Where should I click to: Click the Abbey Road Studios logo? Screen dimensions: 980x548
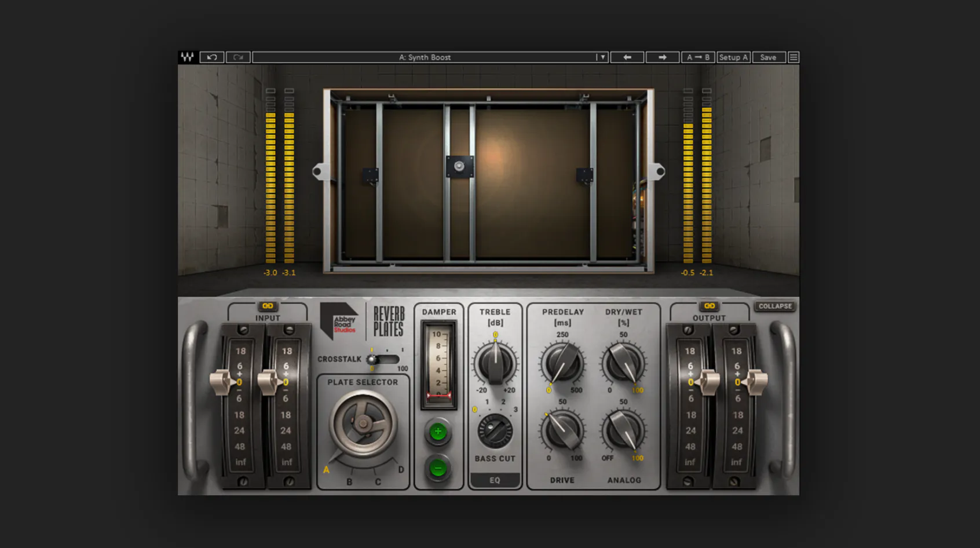click(x=339, y=322)
